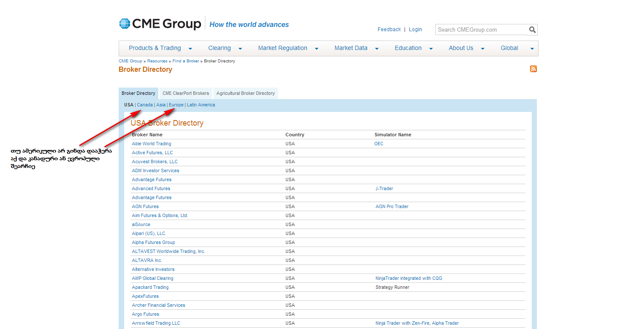Viewport: 644px width, 329px height.
Task: Open the aiSource broker link
Action: (141, 224)
